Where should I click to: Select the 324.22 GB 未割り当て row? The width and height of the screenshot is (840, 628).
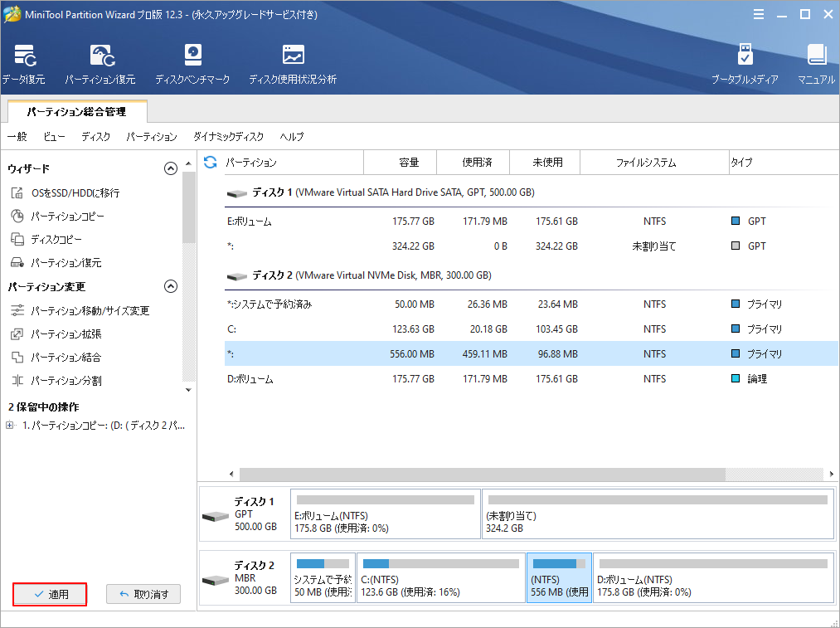531,246
